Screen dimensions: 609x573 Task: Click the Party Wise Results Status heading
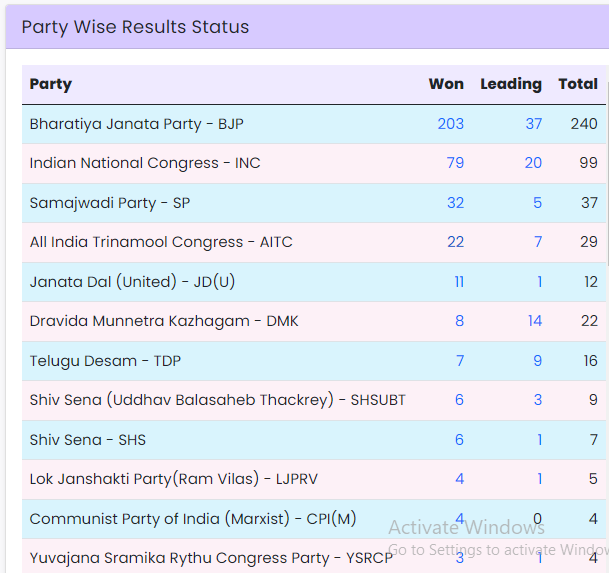(x=135, y=27)
